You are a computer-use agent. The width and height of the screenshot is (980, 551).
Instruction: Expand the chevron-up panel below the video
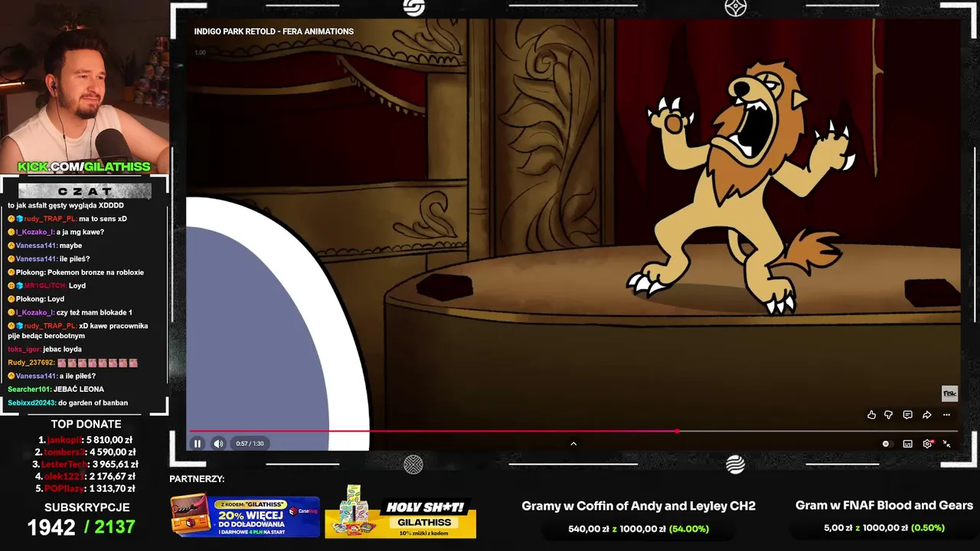pos(573,443)
